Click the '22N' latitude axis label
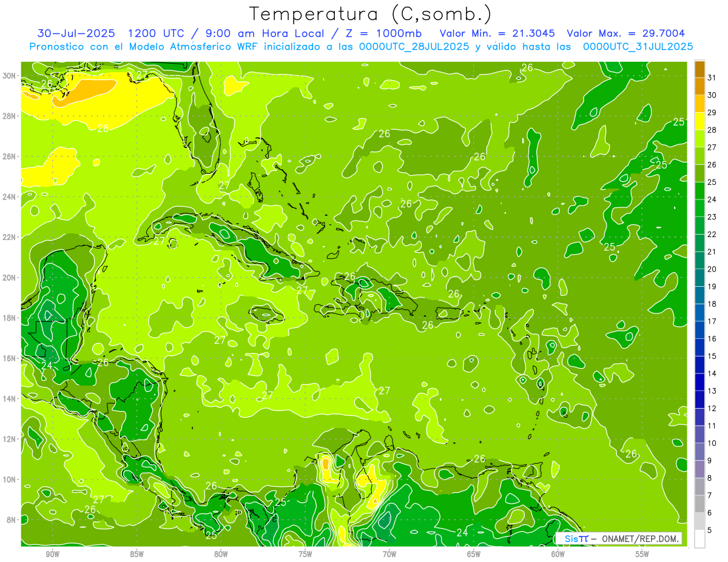 pyautogui.click(x=9, y=237)
